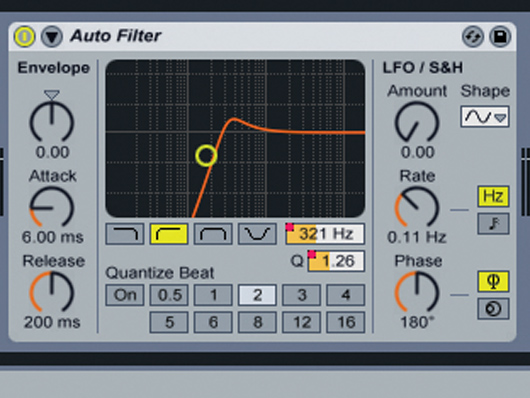Select Quantize Beat 6

pyautogui.click(x=213, y=322)
